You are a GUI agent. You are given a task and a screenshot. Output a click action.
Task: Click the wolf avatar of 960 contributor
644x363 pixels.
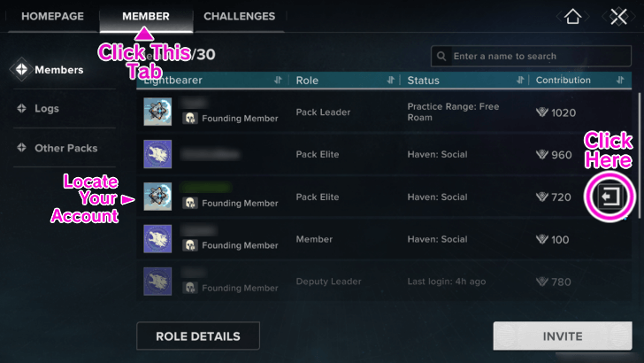pos(157,154)
